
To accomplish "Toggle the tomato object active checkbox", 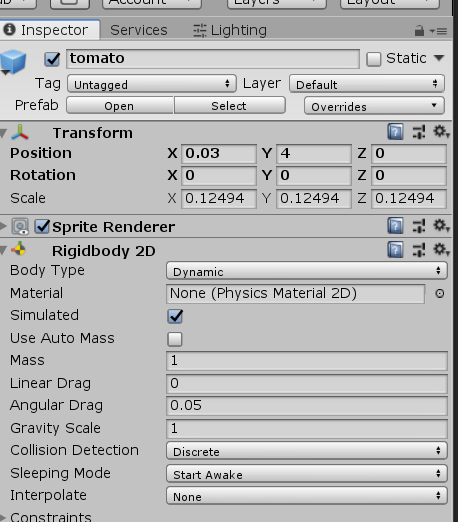I will [x=52, y=59].
